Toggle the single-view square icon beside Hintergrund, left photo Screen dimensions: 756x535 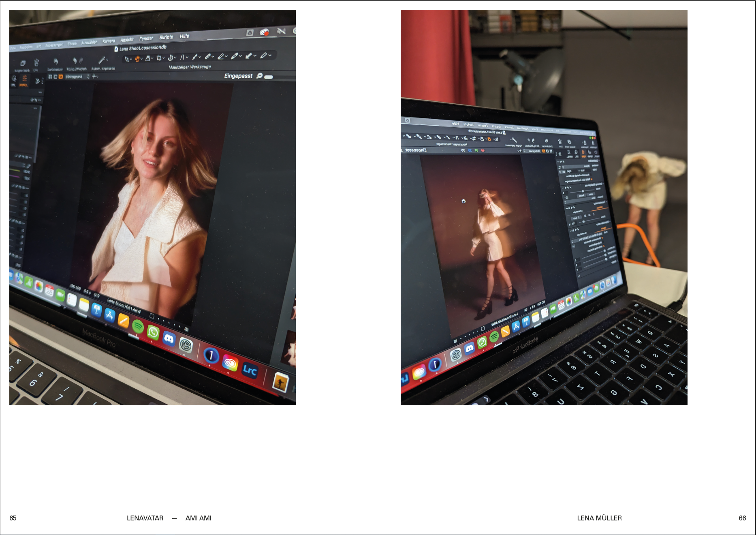tap(56, 77)
